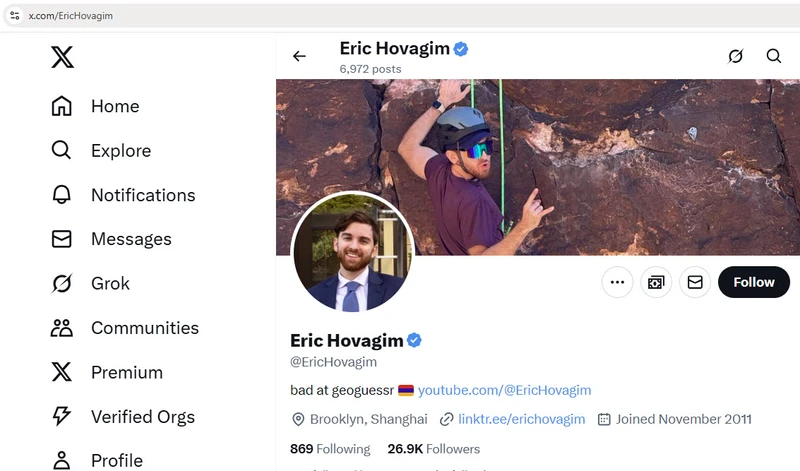This screenshot has width=800, height=471.
Task: Open the youtube.com/@EricHovagim link
Action: tap(504, 390)
